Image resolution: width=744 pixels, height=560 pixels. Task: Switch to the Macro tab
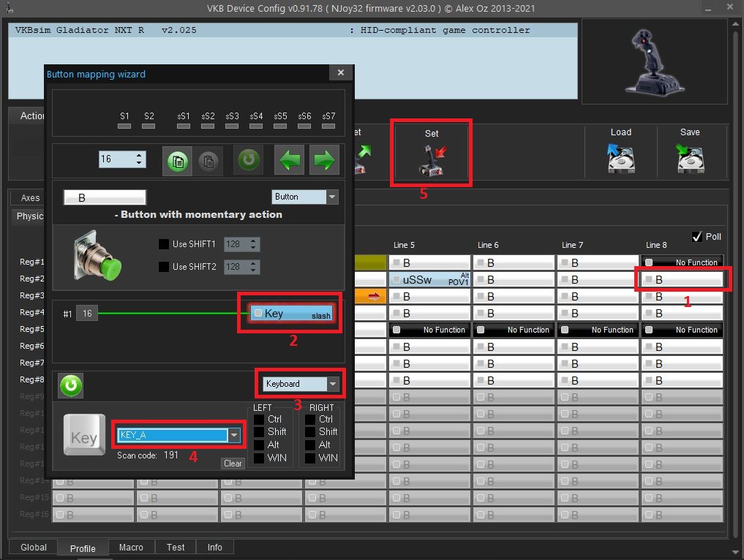[x=131, y=547]
